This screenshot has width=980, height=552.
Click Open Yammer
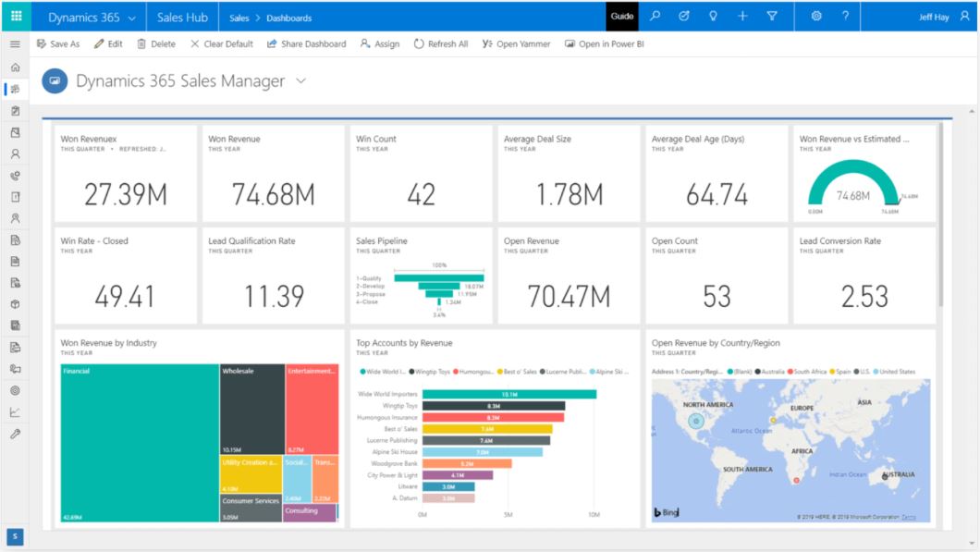coord(516,43)
